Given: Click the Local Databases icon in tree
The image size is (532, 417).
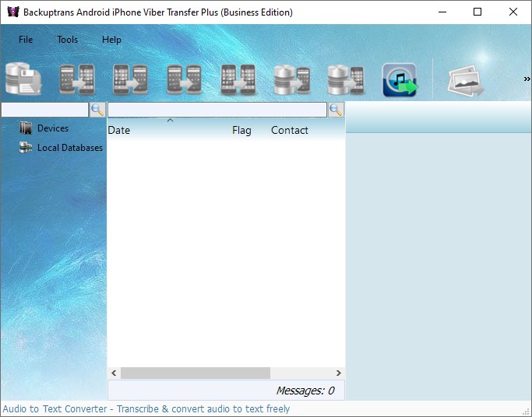Looking at the screenshot, I should pyautogui.click(x=26, y=147).
